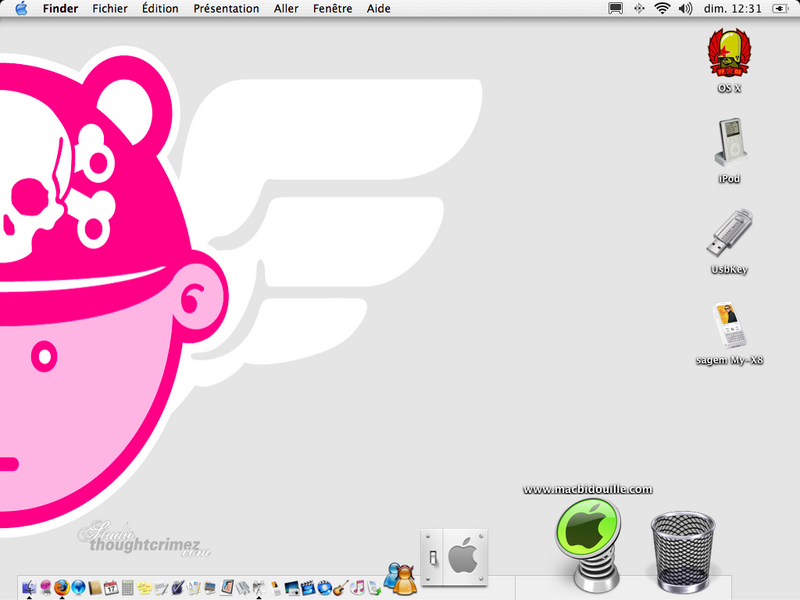
Task: Open System Preferences light switch Apple icon
Action: click(454, 557)
